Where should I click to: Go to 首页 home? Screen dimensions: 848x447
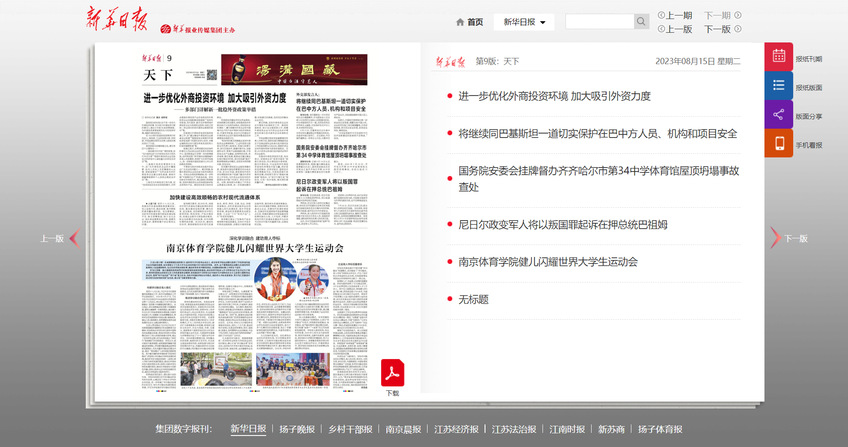[x=469, y=22]
